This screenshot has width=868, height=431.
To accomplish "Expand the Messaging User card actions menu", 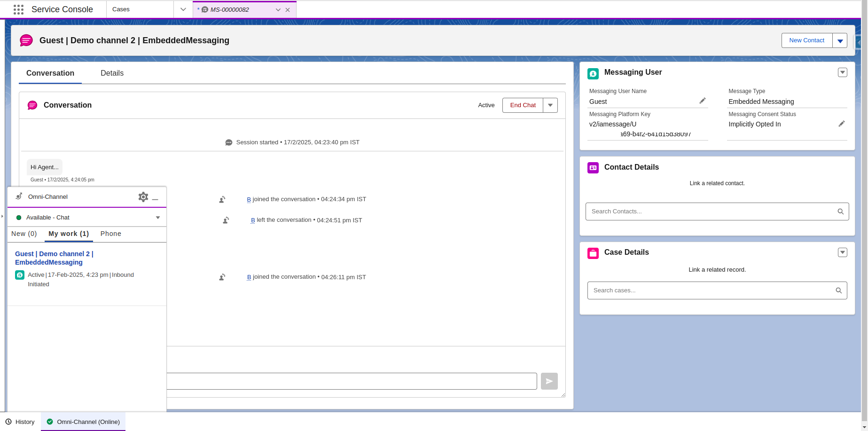I will point(843,72).
